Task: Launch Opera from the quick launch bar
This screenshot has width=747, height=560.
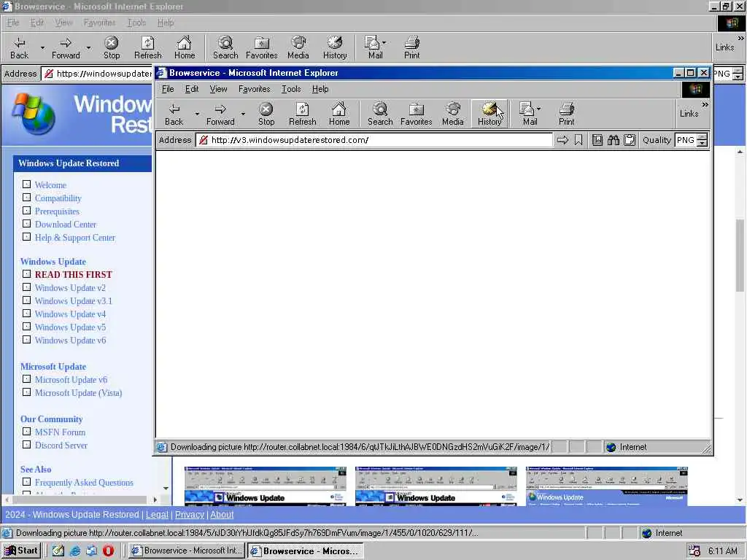Action: tap(108, 551)
